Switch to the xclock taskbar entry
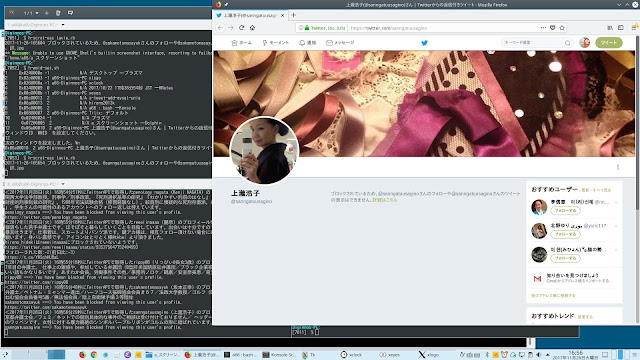640x360 pixels. pyautogui.click(x=351, y=355)
